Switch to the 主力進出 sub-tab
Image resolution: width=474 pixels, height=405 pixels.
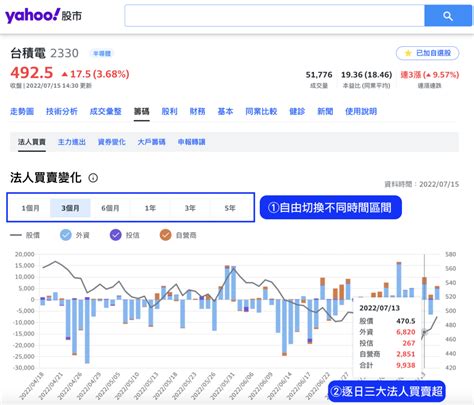(72, 142)
